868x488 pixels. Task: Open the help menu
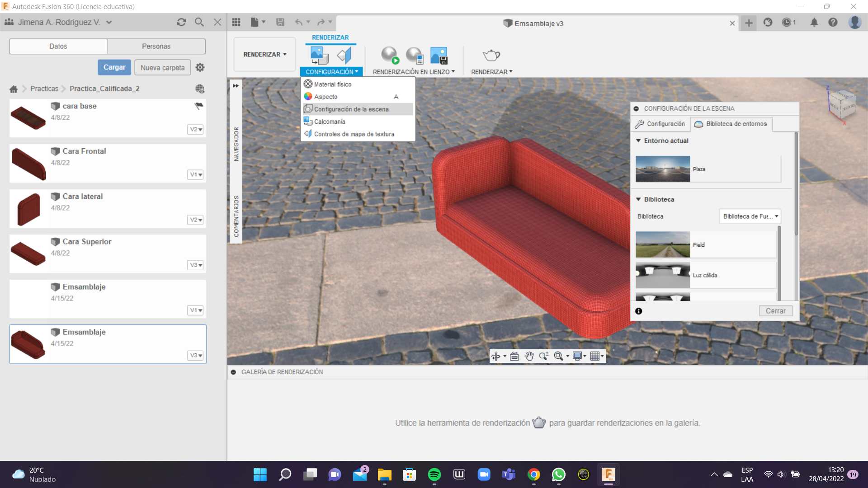coord(833,22)
